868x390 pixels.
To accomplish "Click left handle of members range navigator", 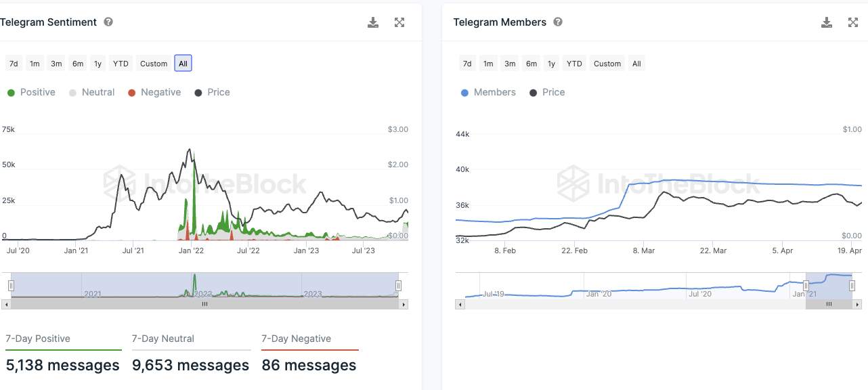I will point(806,286).
